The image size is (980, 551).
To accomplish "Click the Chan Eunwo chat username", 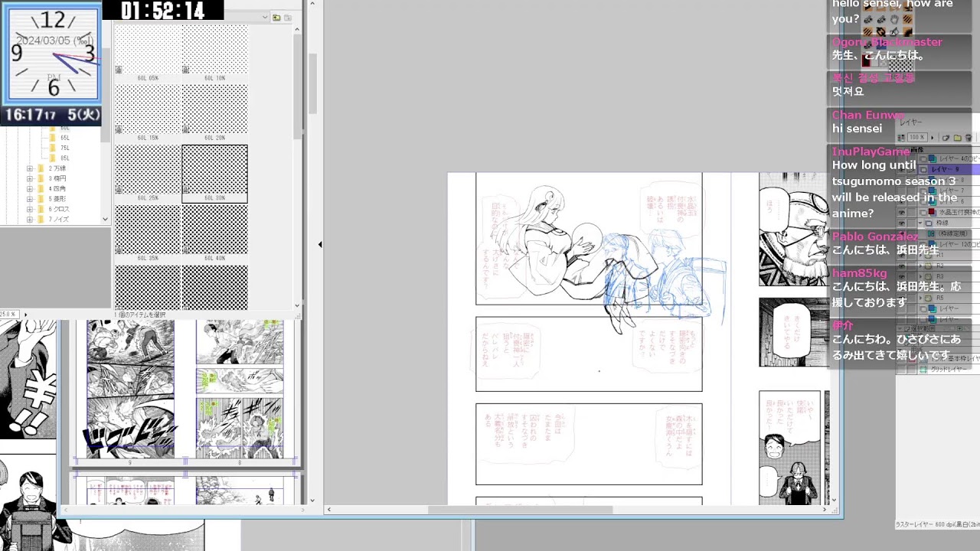I will coord(868,115).
